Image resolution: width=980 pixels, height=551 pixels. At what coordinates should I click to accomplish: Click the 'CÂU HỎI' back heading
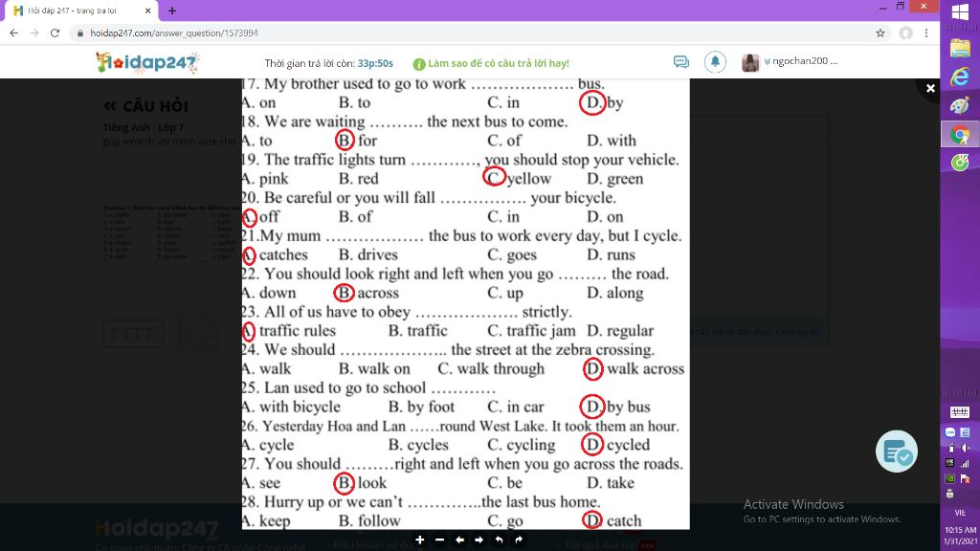click(146, 106)
